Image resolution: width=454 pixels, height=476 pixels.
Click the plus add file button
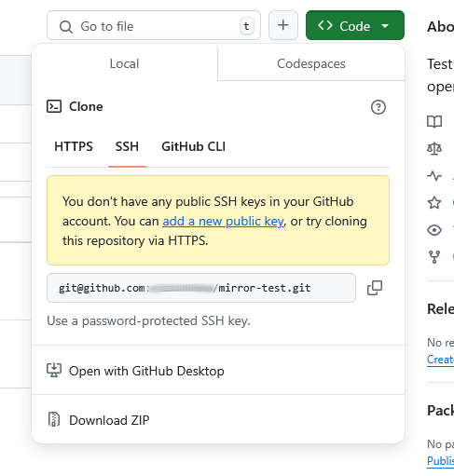[283, 25]
